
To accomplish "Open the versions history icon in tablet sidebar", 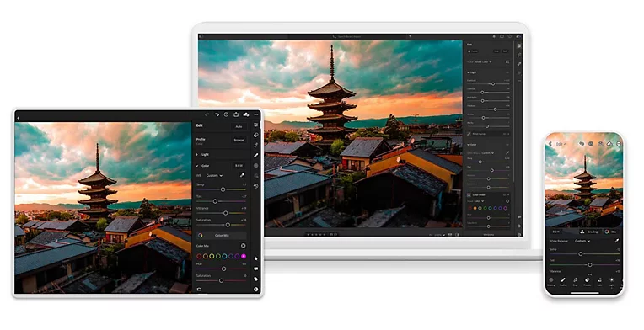I will [x=255, y=186].
